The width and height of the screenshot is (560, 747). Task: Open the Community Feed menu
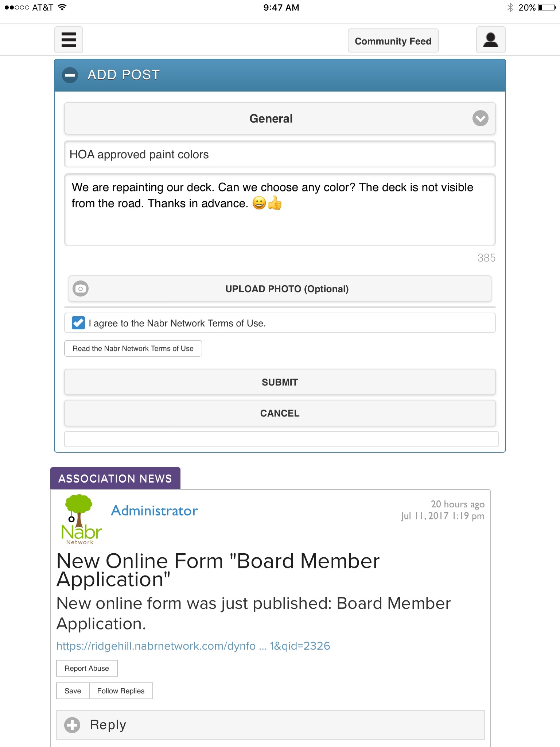393,41
